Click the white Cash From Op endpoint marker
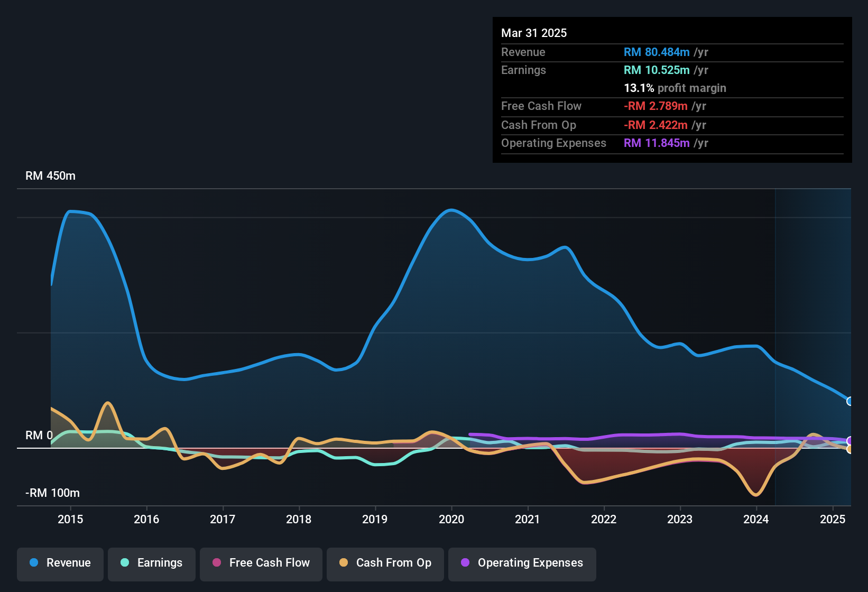Viewport: 868px width, 592px height. click(x=850, y=449)
